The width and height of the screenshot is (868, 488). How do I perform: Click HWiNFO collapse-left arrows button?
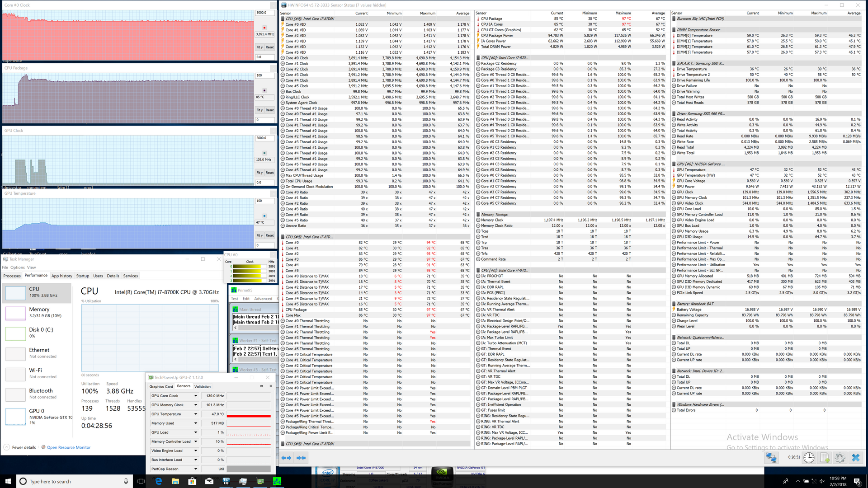click(x=287, y=458)
